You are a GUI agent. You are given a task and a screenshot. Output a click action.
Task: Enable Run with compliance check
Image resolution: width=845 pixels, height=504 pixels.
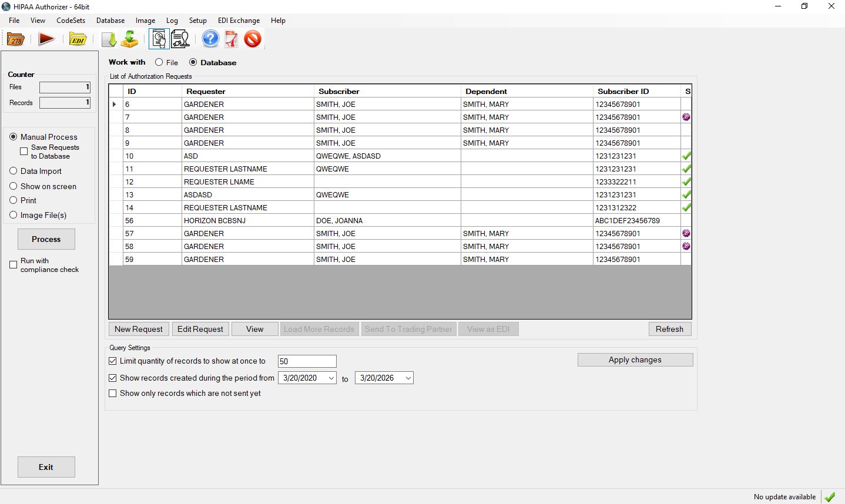point(14,265)
